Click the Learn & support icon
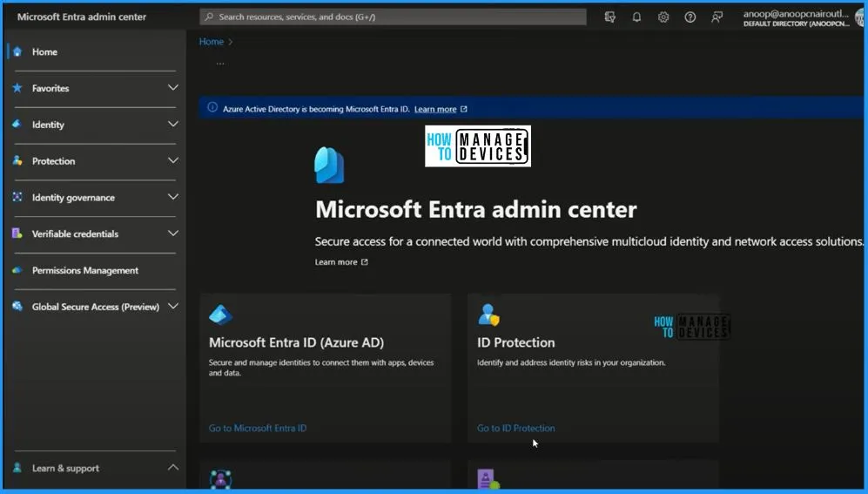This screenshot has width=868, height=494. point(17,468)
